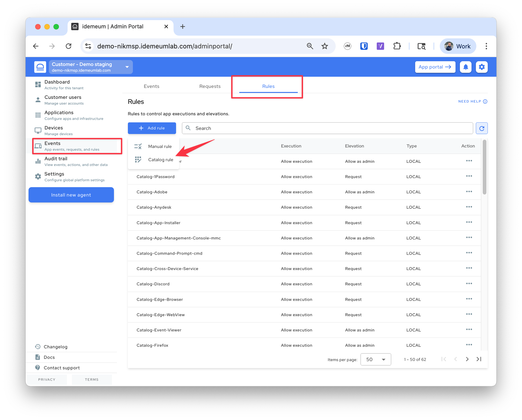Click the Catalog-App-Installer rule name

coord(158,223)
